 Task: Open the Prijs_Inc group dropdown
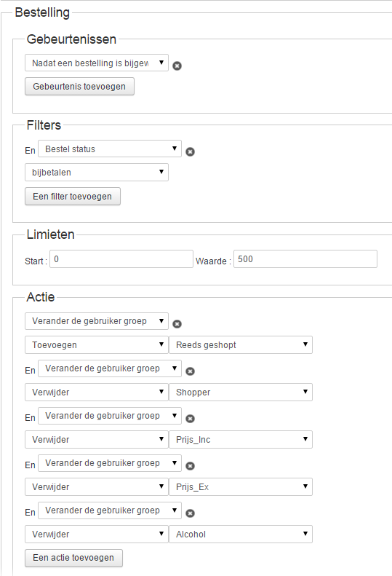pos(241,440)
